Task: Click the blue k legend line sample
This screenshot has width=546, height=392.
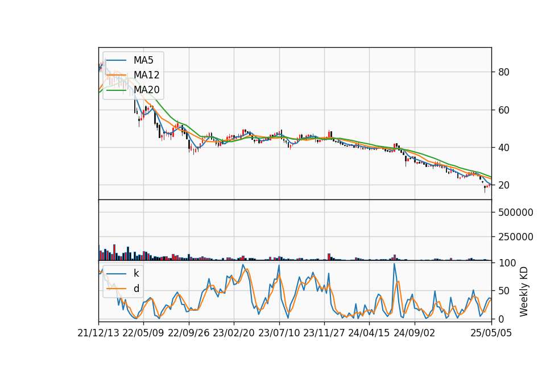Action: (117, 274)
